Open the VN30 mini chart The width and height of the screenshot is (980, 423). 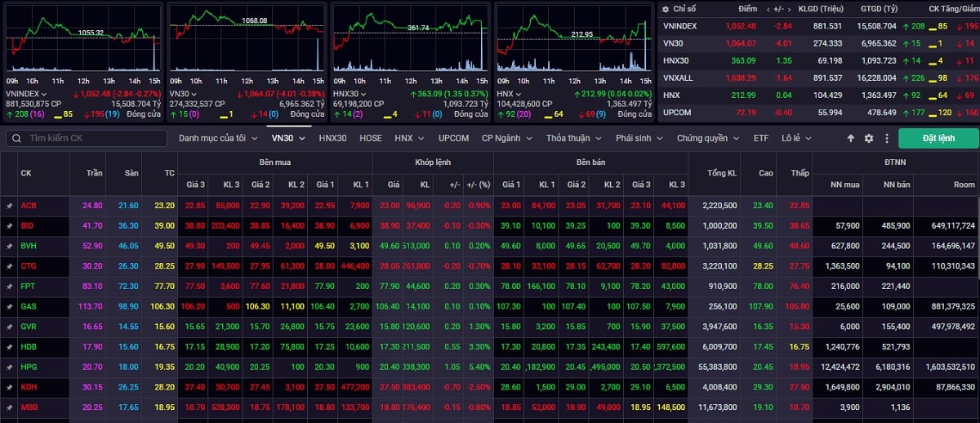pos(246,38)
